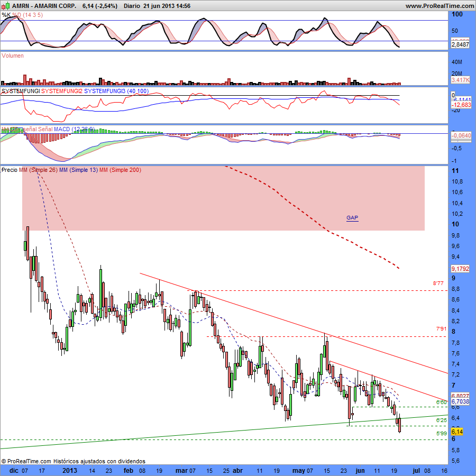The image size is (476, 476).
Task: Select the Volumen panel label
Action: [x=13, y=56]
